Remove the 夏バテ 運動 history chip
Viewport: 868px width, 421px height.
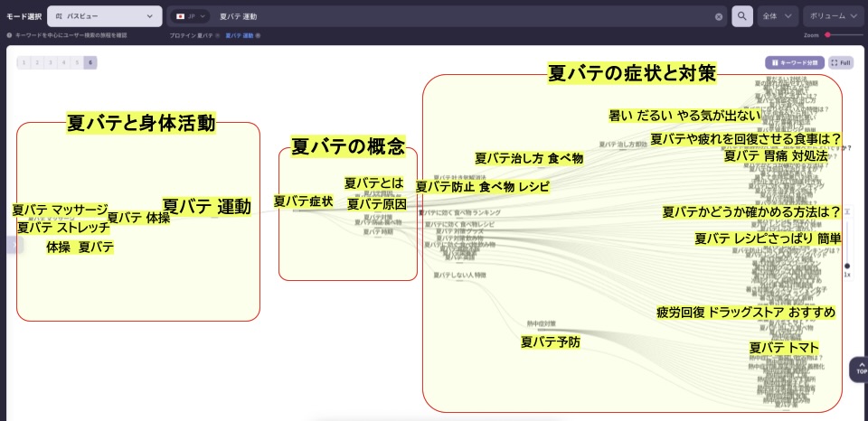[258, 35]
